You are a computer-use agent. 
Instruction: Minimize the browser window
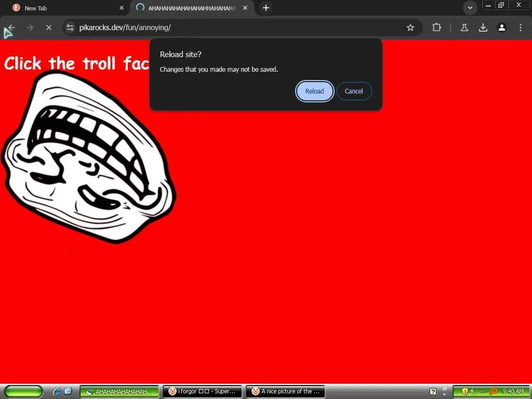488,5
